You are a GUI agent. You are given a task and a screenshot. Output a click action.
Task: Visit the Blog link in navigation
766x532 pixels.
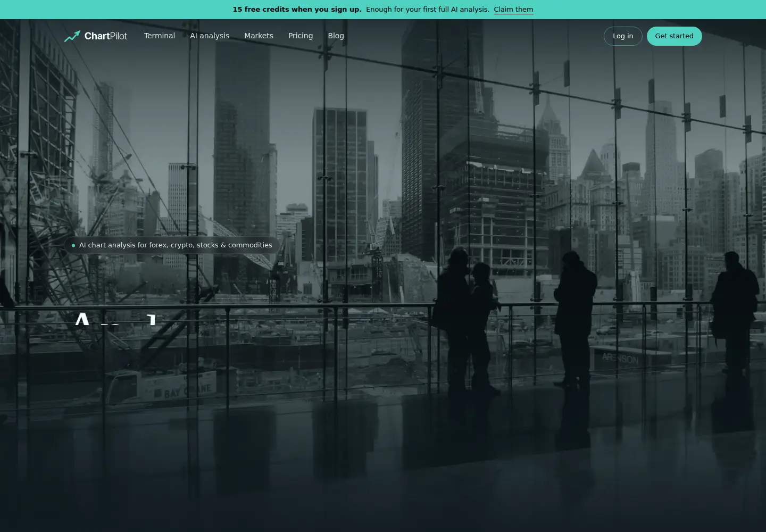click(336, 36)
